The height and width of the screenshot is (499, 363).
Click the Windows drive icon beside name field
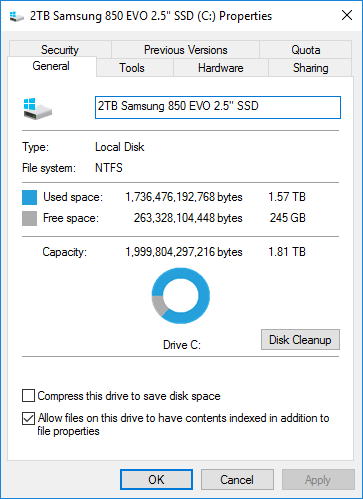point(38,109)
